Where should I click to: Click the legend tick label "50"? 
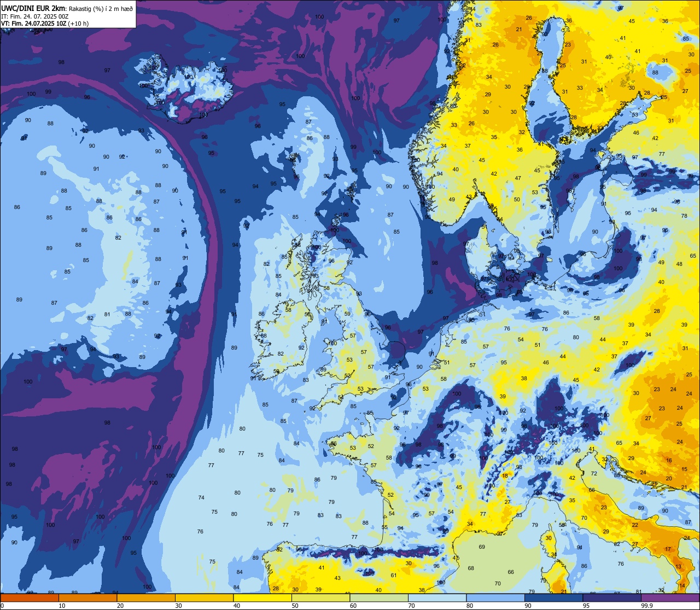pos(295,606)
